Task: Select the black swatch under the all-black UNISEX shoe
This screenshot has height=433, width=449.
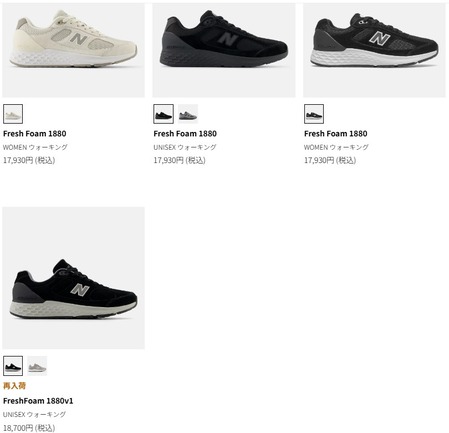Action: (x=163, y=114)
